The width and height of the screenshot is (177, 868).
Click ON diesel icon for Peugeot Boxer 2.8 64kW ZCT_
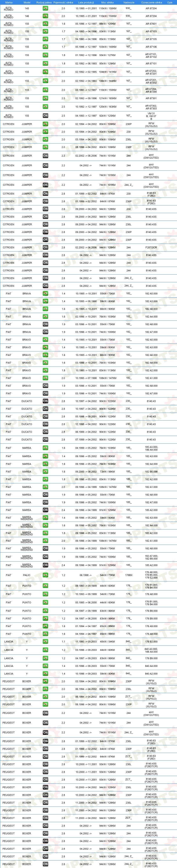(x=45, y=756)
